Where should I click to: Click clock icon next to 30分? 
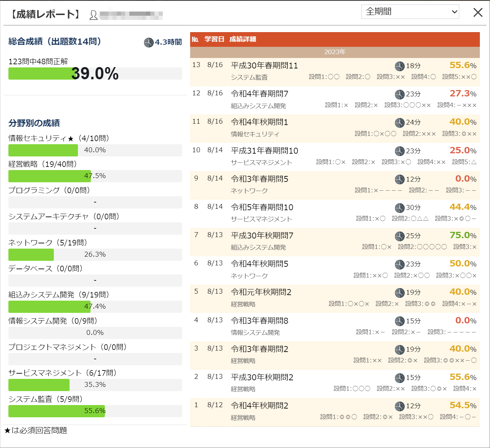point(399,208)
